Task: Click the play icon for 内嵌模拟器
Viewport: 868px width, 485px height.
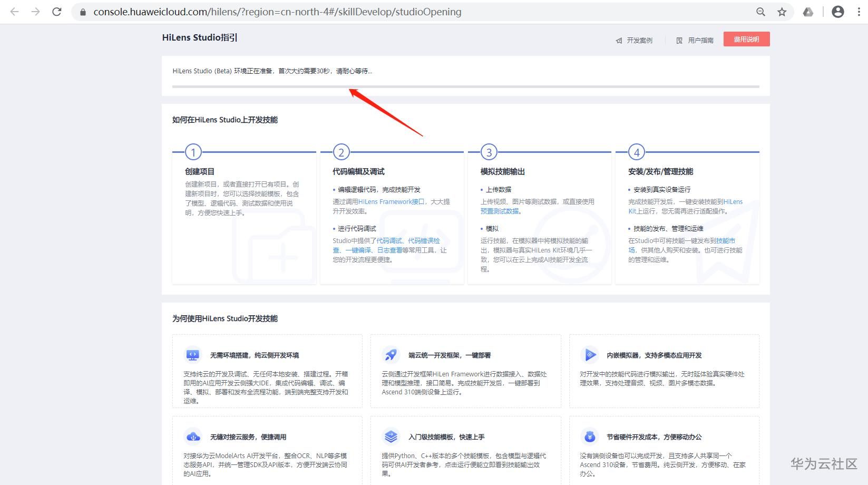Action: click(589, 355)
